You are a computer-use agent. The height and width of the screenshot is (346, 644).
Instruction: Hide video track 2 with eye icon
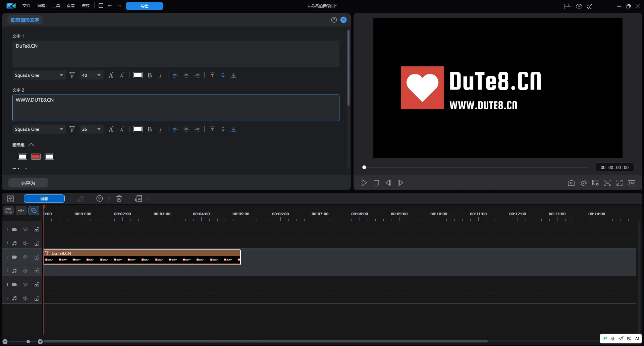[25, 257]
